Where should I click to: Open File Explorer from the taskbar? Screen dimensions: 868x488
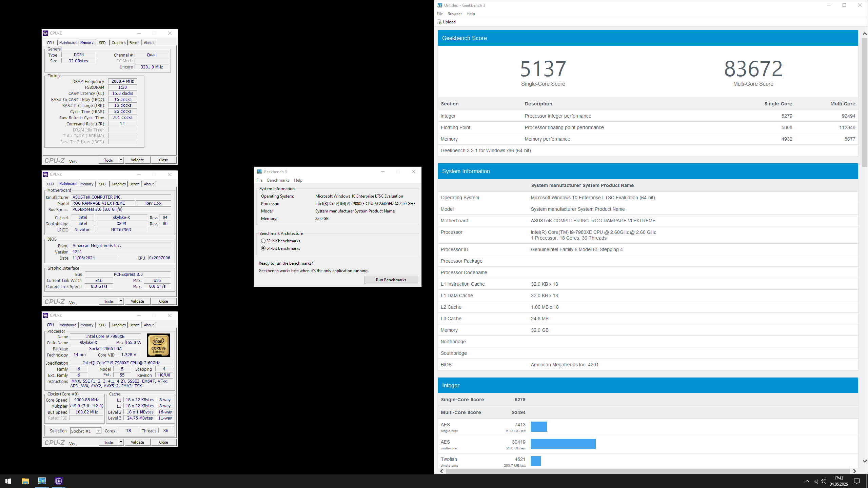pos(25,481)
